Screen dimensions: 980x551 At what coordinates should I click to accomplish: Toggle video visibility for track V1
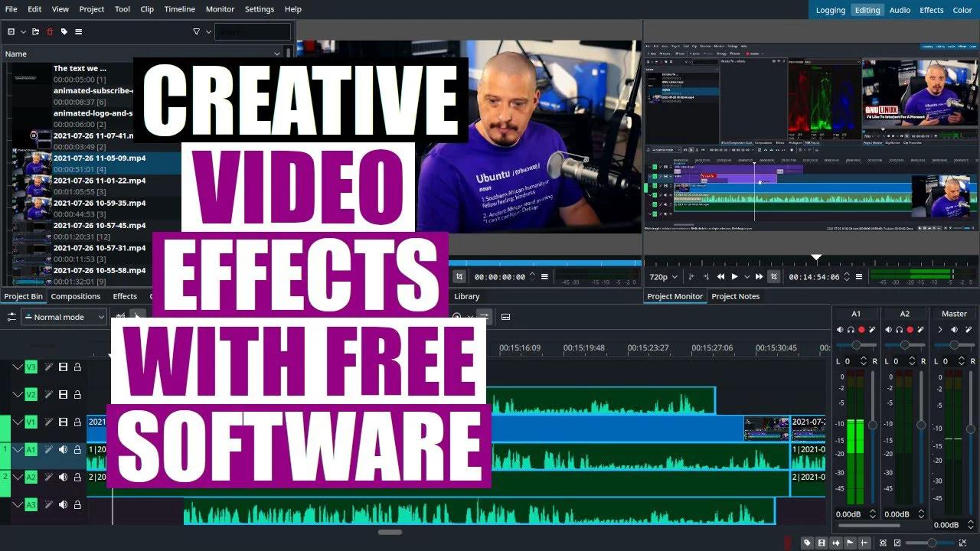(63, 422)
